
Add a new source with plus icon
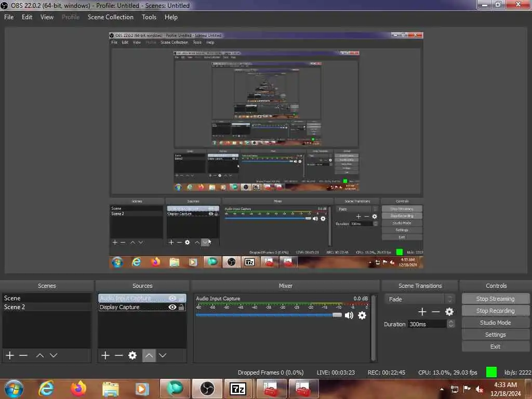(x=105, y=355)
